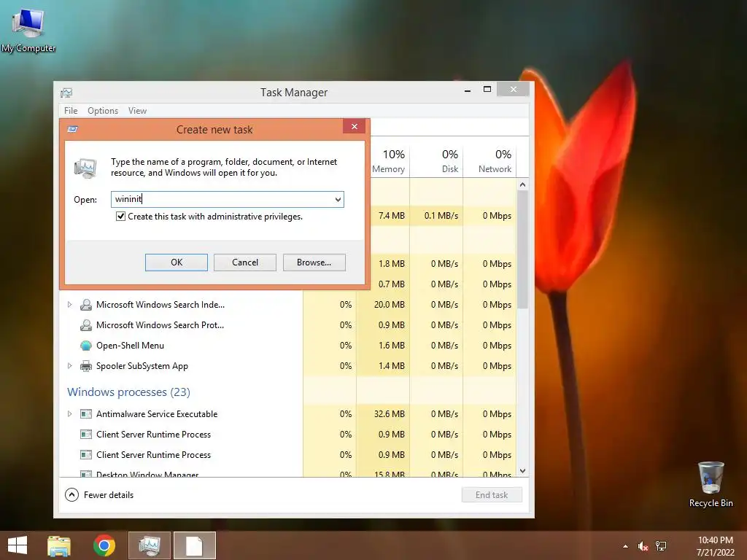Click the Microsoft Windows Search Protocol process icon
747x560 pixels.
coord(86,325)
